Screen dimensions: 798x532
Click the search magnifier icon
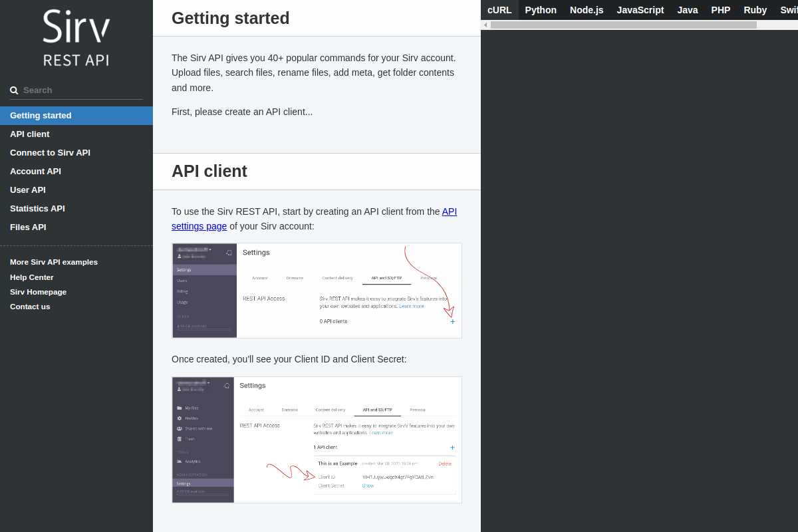14,90
